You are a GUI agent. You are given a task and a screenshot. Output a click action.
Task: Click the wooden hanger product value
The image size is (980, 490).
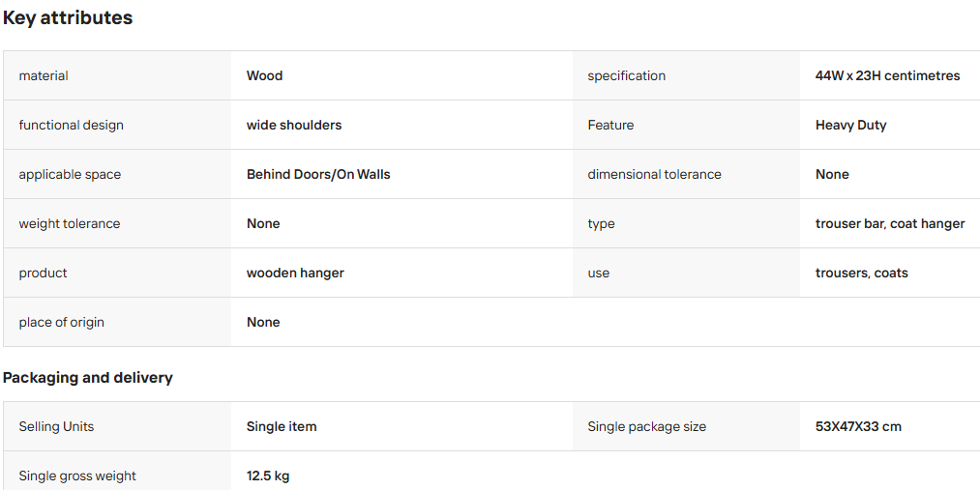pos(295,273)
